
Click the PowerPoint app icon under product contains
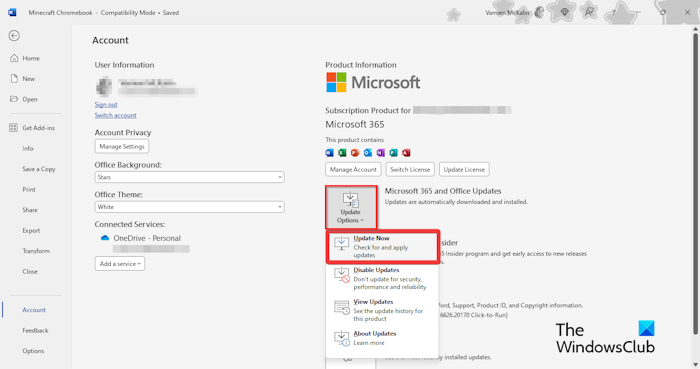[355, 153]
